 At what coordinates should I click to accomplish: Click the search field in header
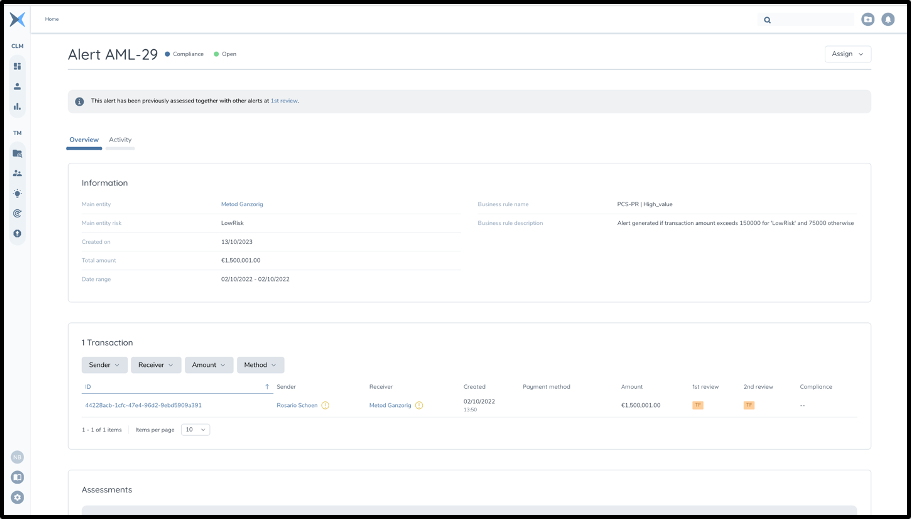click(x=814, y=19)
